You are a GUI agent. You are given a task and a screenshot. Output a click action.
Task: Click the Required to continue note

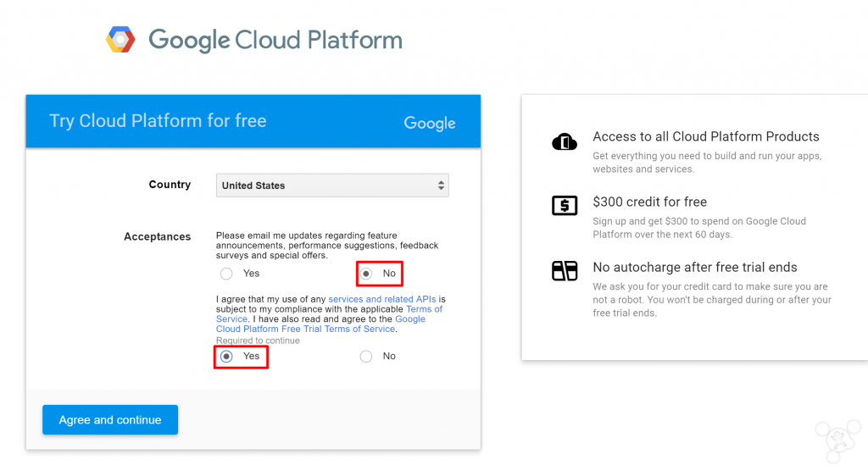(x=258, y=341)
